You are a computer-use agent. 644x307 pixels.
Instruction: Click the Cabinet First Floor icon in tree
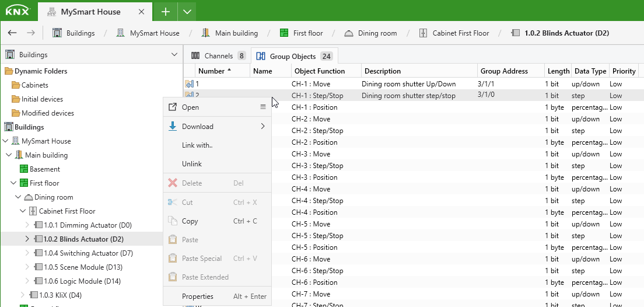tap(33, 211)
